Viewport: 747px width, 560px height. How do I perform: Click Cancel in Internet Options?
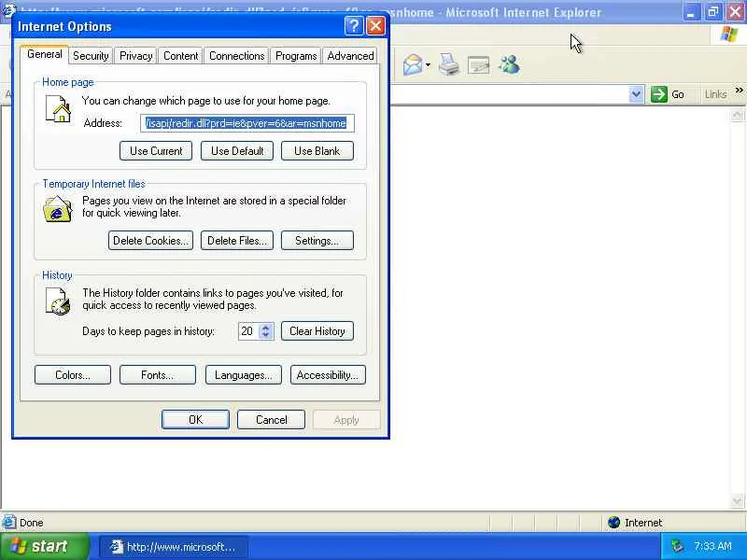(271, 419)
